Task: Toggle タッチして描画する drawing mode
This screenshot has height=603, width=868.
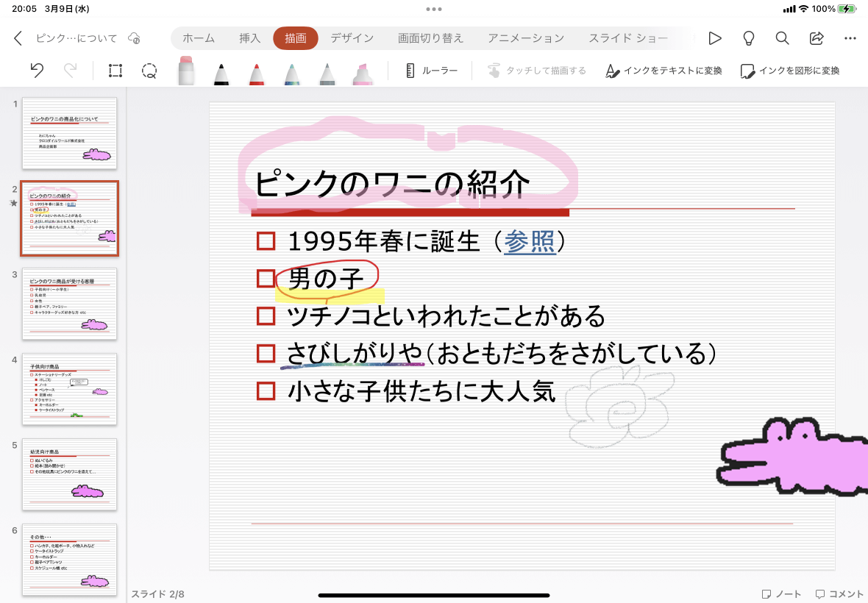Action: pyautogui.click(x=536, y=71)
